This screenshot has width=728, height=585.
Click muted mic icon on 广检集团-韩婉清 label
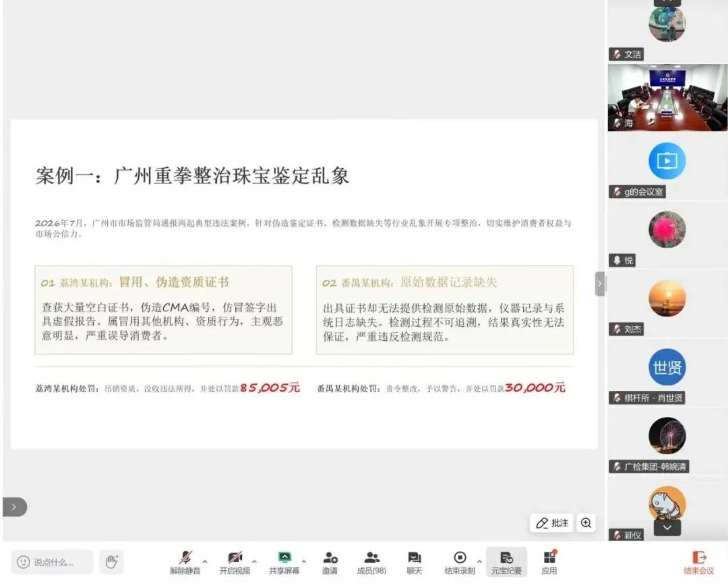pyautogui.click(x=617, y=466)
